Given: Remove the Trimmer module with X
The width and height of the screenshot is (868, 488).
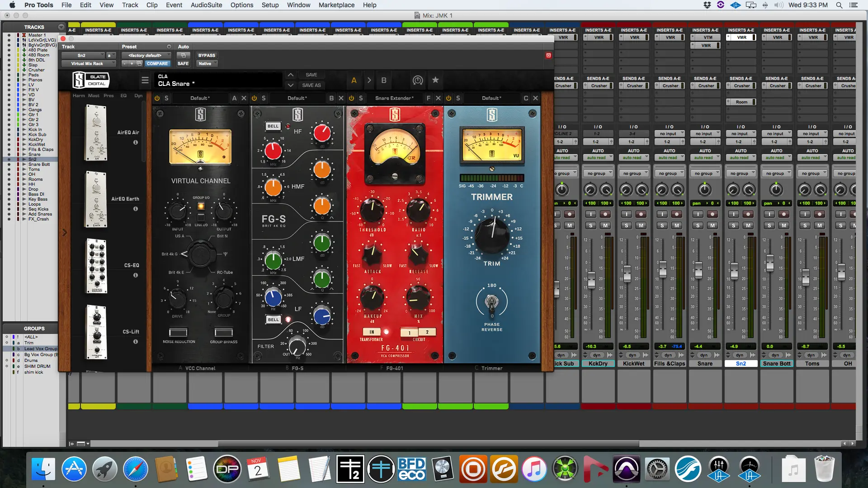Looking at the screenshot, I should (535, 98).
